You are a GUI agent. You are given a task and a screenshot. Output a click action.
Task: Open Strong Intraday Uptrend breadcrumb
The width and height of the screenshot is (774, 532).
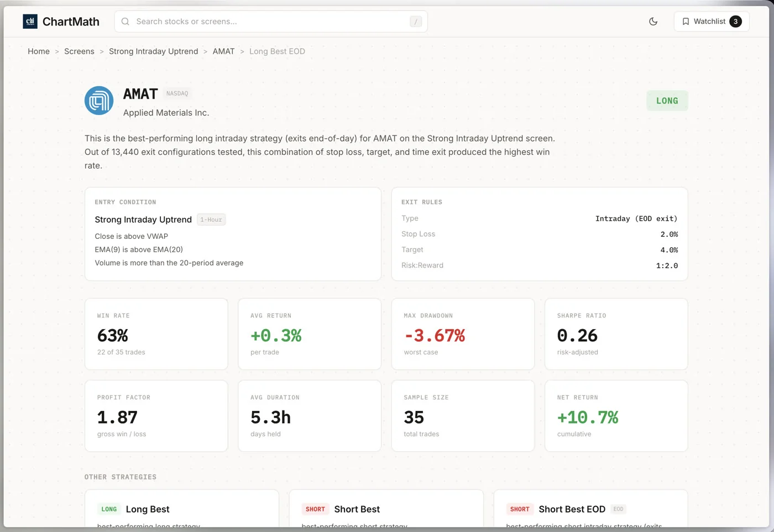point(153,51)
